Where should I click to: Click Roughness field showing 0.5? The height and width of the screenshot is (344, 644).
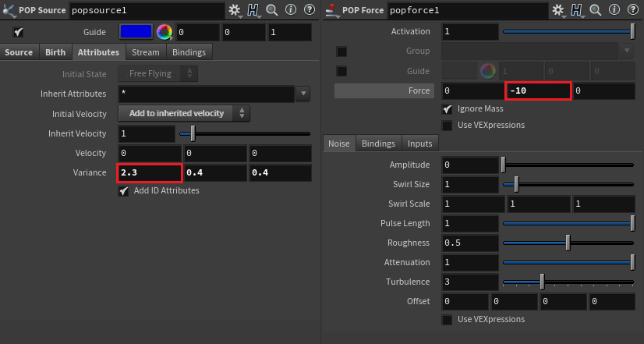pyautogui.click(x=470, y=243)
